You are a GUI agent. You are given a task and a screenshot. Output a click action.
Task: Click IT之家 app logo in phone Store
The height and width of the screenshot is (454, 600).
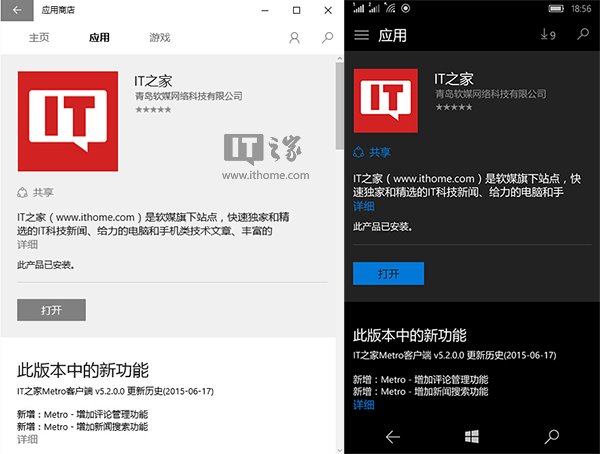coord(386,101)
